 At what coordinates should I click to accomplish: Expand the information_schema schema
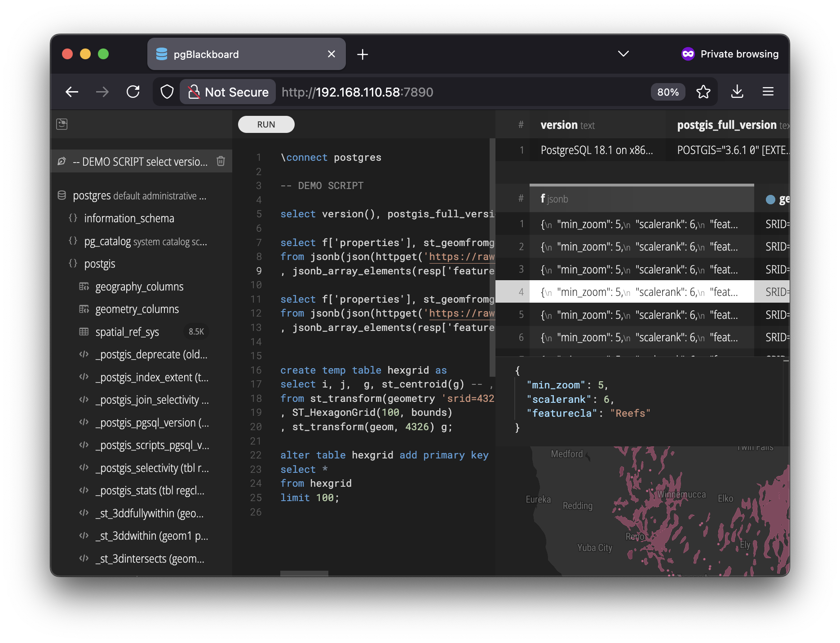click(73, 218)
